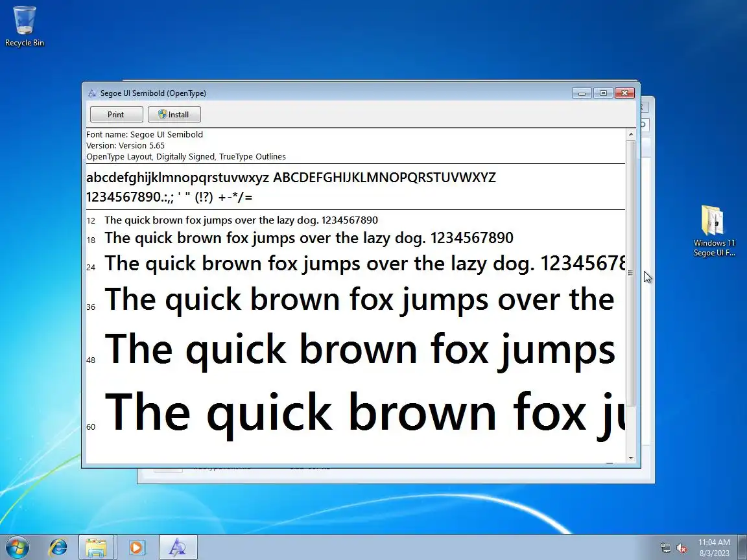Switch to font viewer taskbar button
The width and height of the screenshot is (747, 560).
pyautogui.click(x=178, y=548)
